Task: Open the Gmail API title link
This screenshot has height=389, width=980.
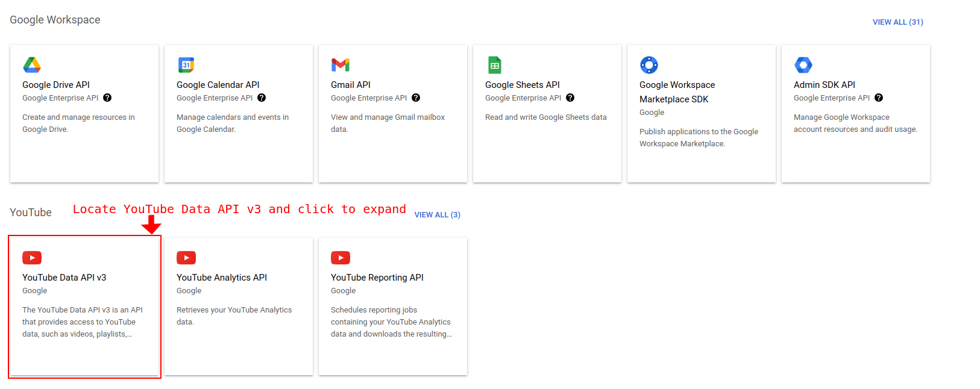Action: tap(351, 85)
